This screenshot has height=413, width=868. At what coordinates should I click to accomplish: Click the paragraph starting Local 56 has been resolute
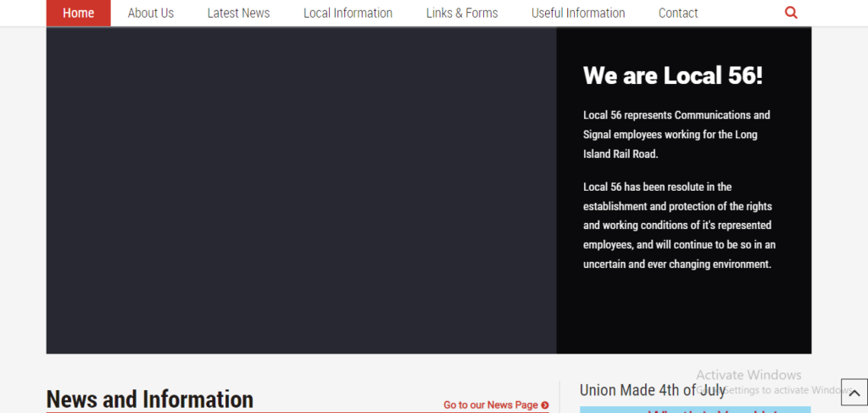[679, 226]
